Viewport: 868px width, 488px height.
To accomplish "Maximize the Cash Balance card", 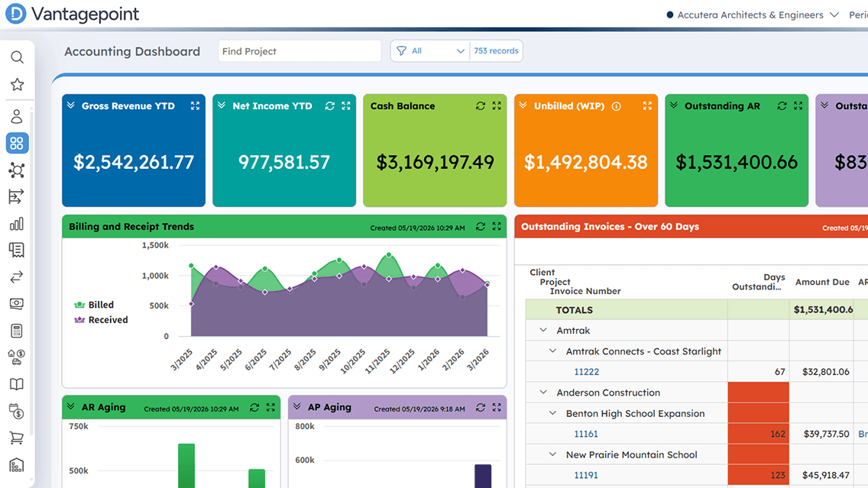I will point(497,105).
